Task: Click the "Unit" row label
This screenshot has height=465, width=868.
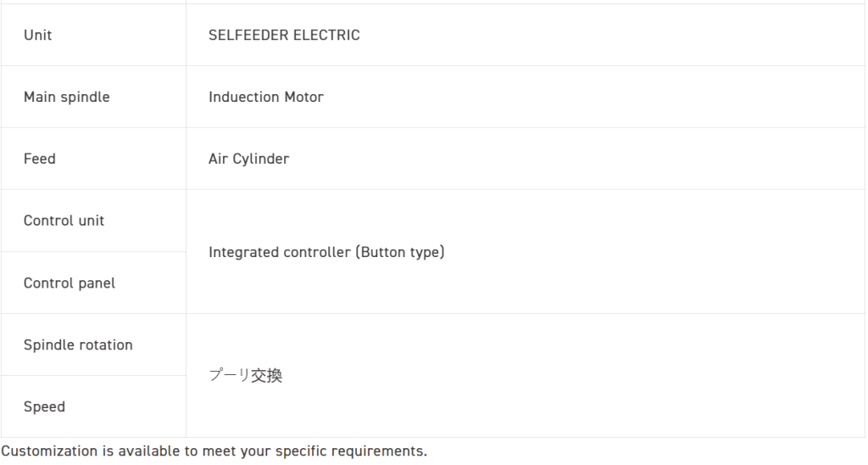Action: coord(37,35)
